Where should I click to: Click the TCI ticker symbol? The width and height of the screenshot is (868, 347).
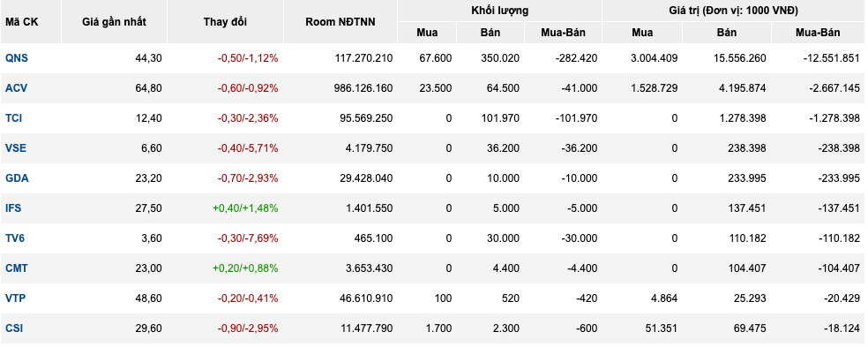tap(14, 118)
